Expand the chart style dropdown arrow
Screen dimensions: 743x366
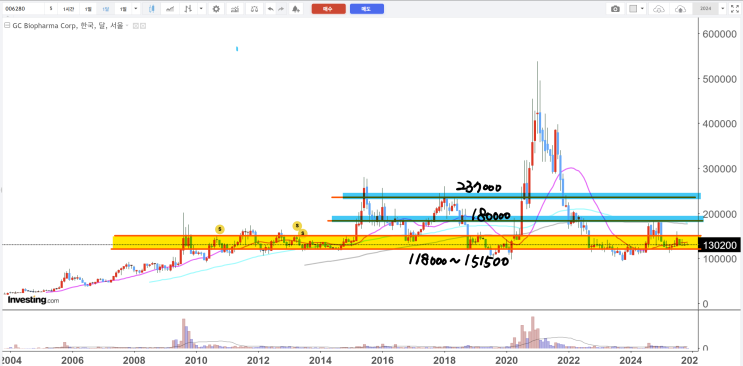click(202, 9)
